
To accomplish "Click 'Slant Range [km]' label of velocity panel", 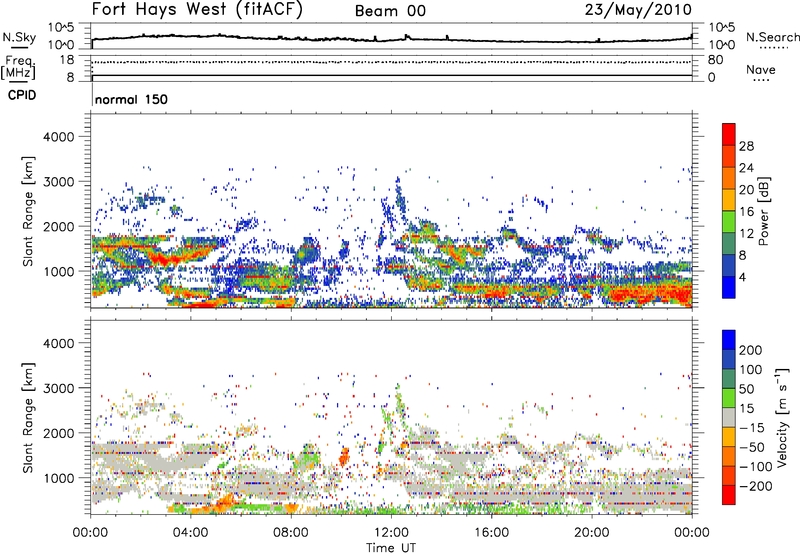I will [x=28, y=418].
